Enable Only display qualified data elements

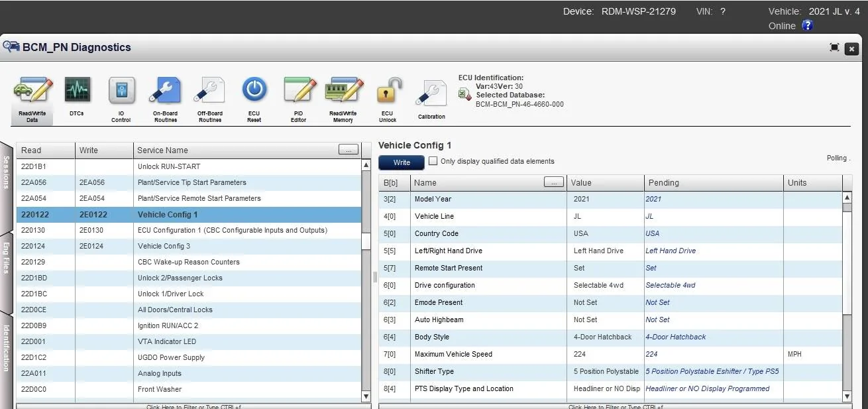point(433,160)
